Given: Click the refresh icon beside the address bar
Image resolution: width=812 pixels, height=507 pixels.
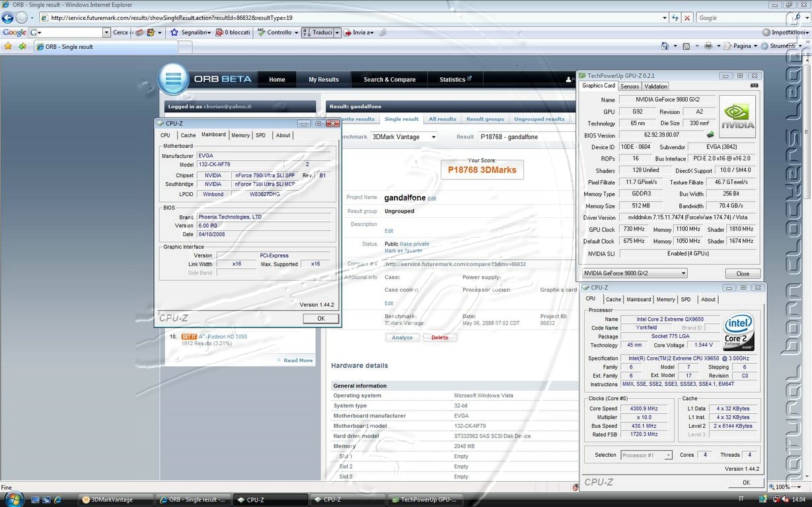Looking at the screenshot, I should click(675, 18).
